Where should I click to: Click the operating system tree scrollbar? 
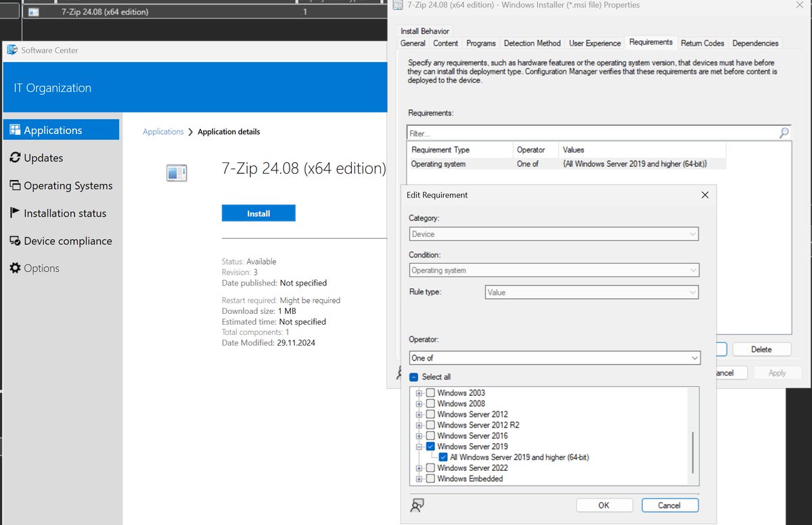[692, 453]
